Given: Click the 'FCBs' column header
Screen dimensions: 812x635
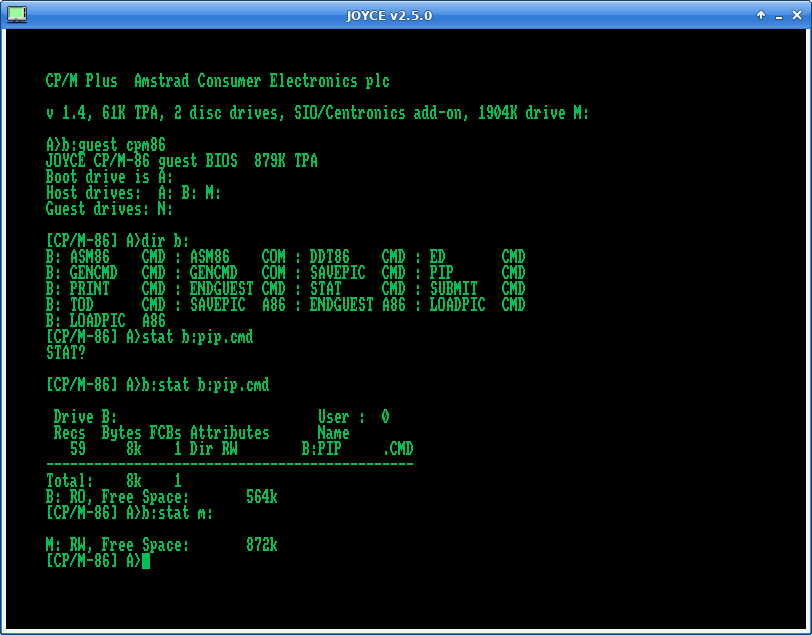Looking at the screenshot, I should pos(166,433).
